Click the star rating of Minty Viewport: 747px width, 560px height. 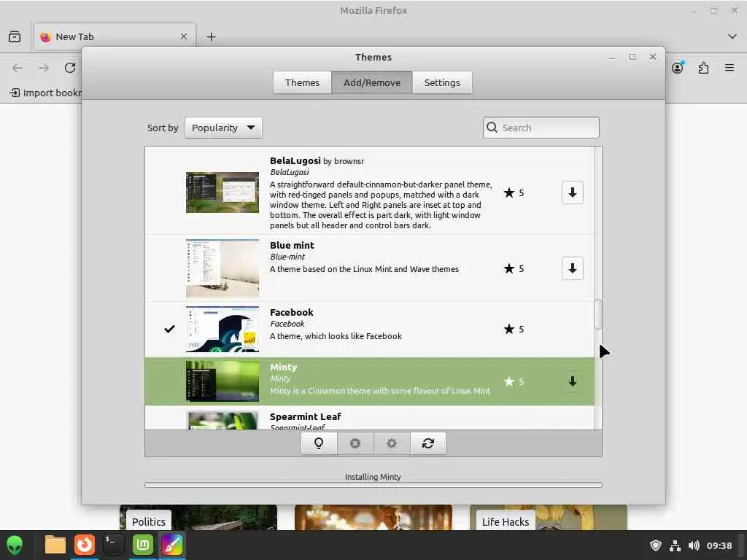coord(514,381)
